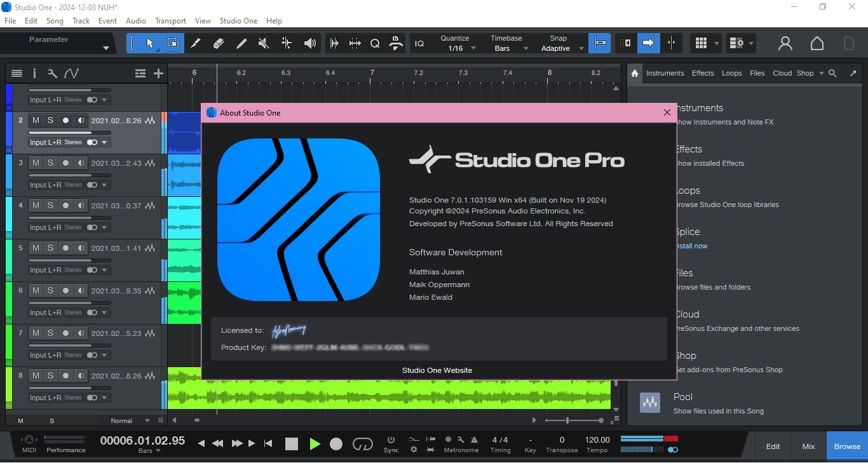Open the Mix view button
The image size is (868, 463).
pyautogui.click(x=808, y=446)
